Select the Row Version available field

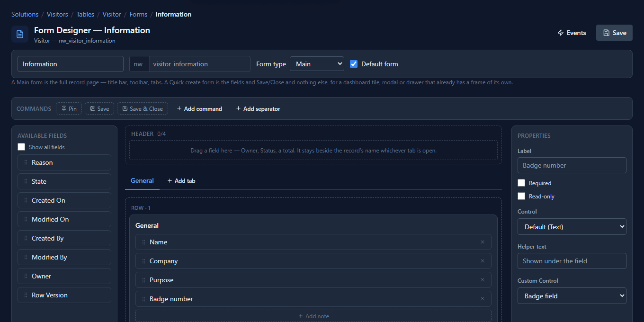[x=64, y=295]
